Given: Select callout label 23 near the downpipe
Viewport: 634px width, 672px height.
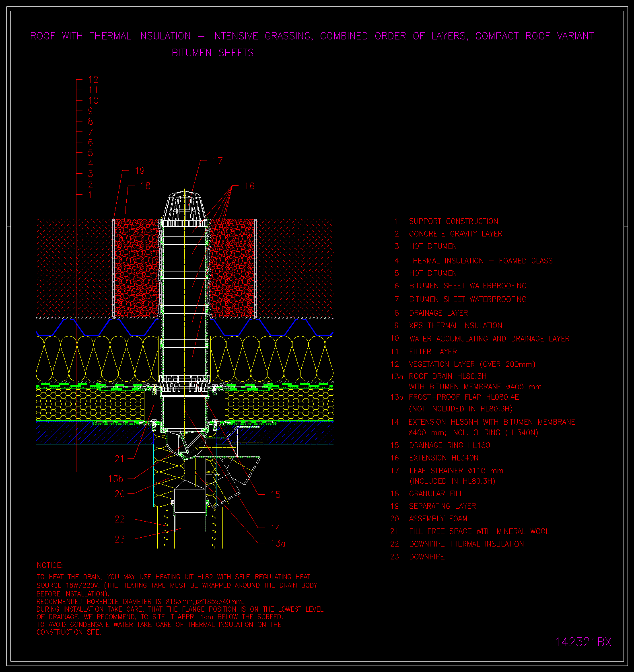Looking at the screenshot, I should (120, 539).
